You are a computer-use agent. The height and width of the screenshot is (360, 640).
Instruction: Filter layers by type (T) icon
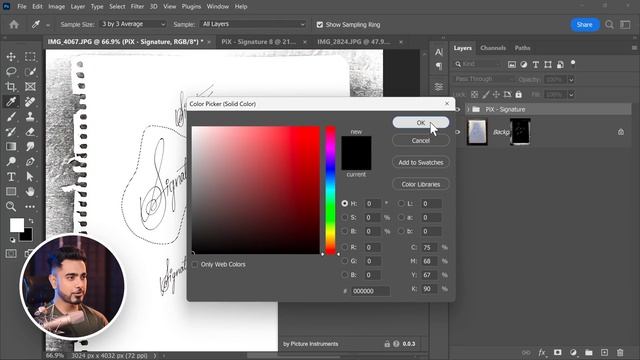tap(536, 64)
